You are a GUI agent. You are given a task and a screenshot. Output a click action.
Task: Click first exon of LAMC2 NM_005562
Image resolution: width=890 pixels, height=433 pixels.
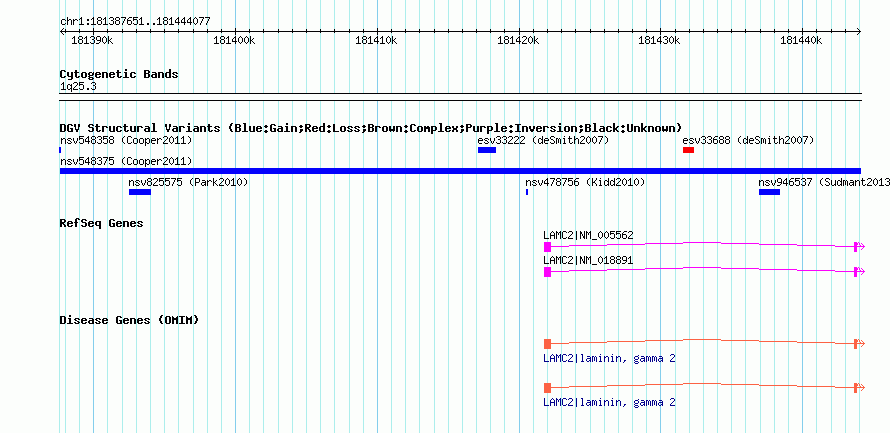point(547,246)
